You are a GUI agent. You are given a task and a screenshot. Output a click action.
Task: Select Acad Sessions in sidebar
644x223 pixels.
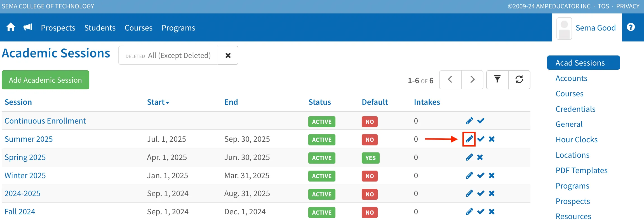tap(583, 63)
